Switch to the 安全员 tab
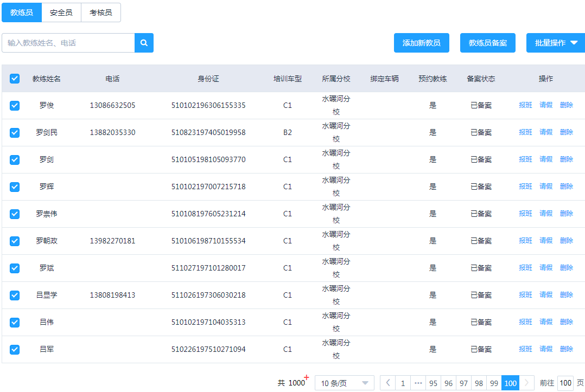The image size is (585, 392). coord(61,12)
